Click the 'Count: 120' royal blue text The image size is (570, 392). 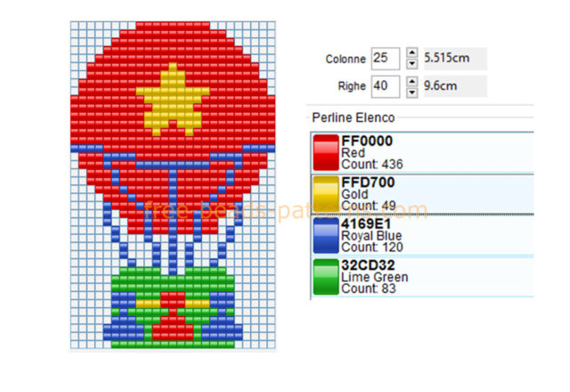pos(372,248)
